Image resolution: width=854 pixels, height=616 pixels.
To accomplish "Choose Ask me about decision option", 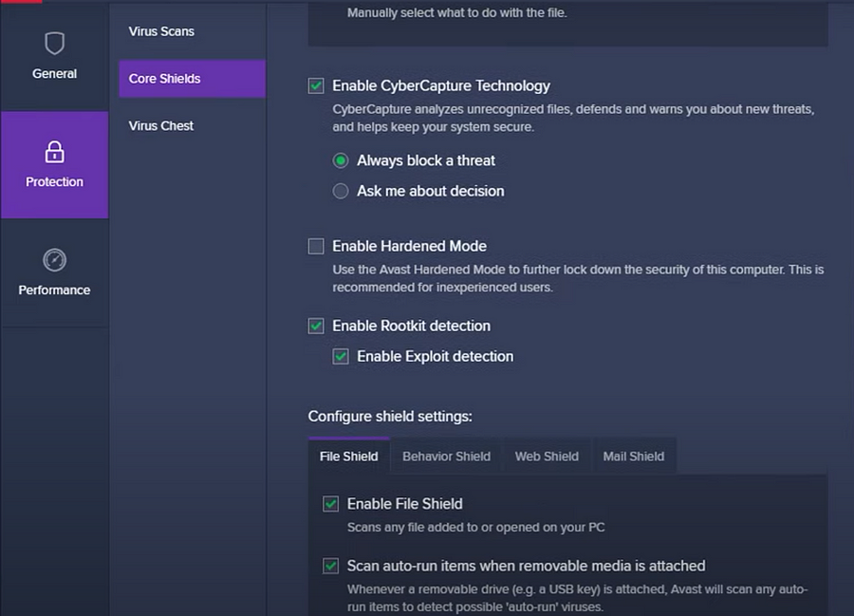I will [x=341, y=191].
